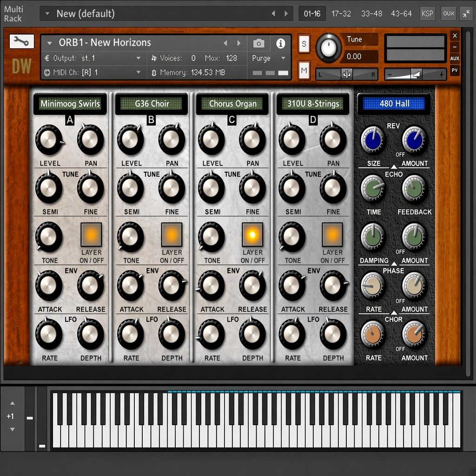Click layer C RELEASE envelope knob

click(252, 285)
